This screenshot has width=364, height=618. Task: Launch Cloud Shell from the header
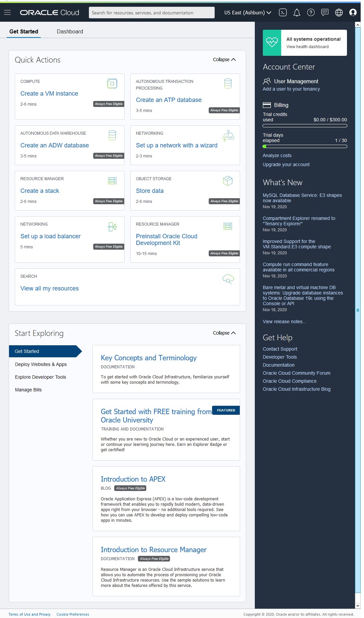coord(283,12)
